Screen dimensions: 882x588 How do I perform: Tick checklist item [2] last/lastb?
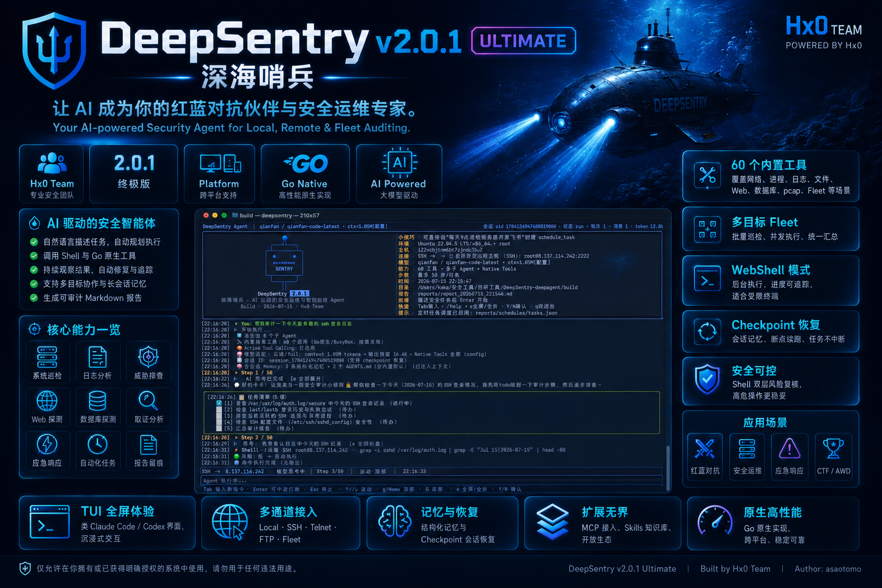(219, 409)
